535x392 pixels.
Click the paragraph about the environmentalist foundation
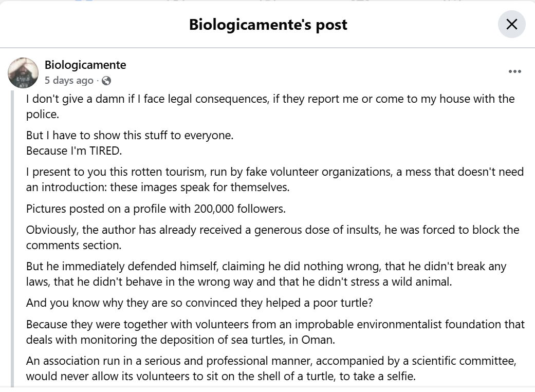point(275,332)
